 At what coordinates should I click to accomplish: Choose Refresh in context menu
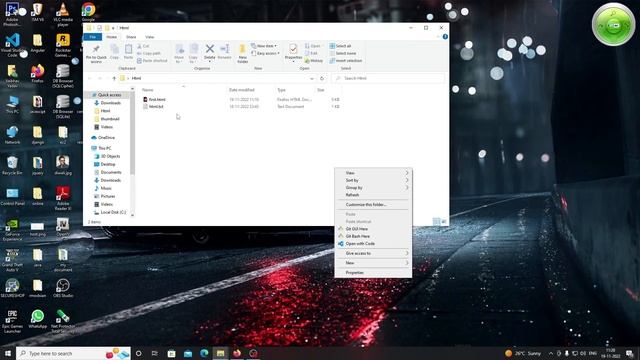click(x=373, y=195)
